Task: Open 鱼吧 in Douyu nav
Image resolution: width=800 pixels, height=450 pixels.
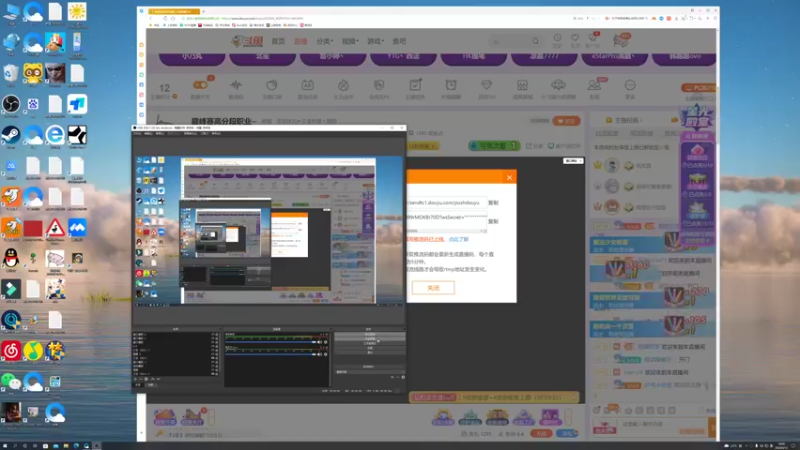Action: (x=399, y=41)
